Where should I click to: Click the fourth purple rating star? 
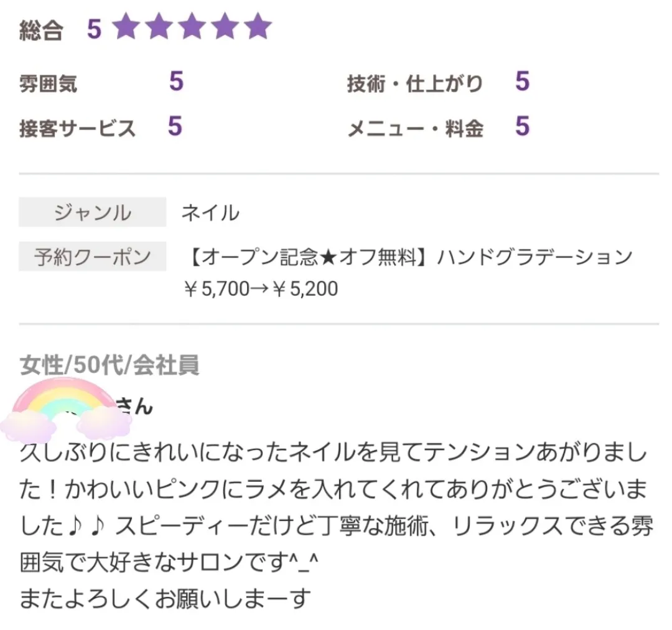tap(225, 27)
